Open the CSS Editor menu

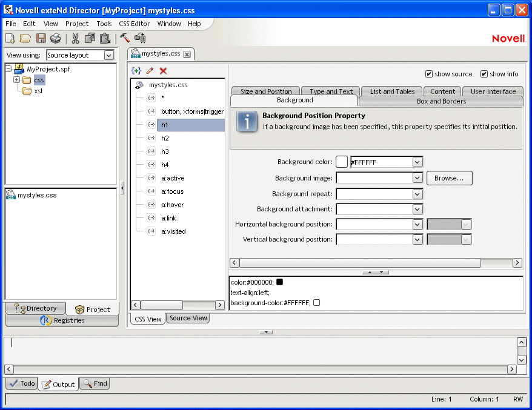pyautogui.click(x=134, y=24)
